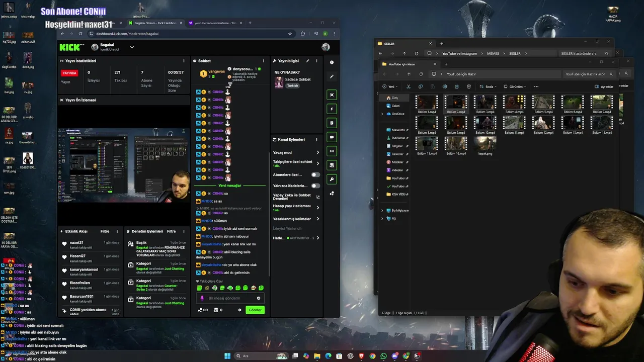Expand Takipçilere özel sohbet settings
The height and width of the screenshot is (362, 644).
click(317, 163)
